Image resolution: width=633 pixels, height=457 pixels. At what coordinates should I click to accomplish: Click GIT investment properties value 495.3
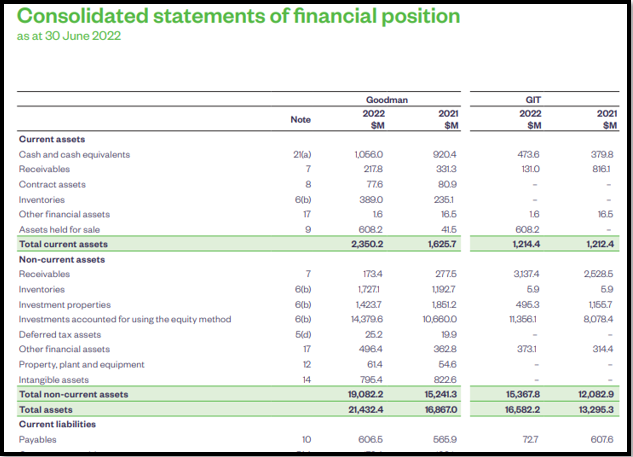[528, 305]
